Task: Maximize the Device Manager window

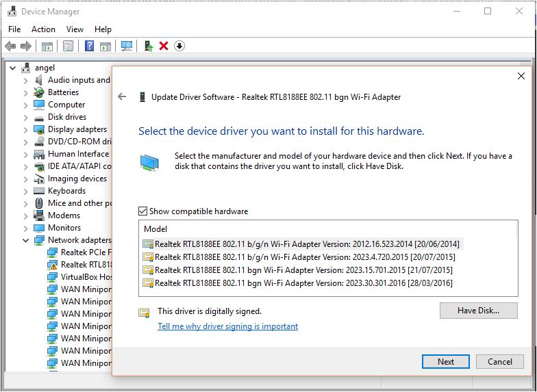Action: pyautogui.click(x=488, y=11)
